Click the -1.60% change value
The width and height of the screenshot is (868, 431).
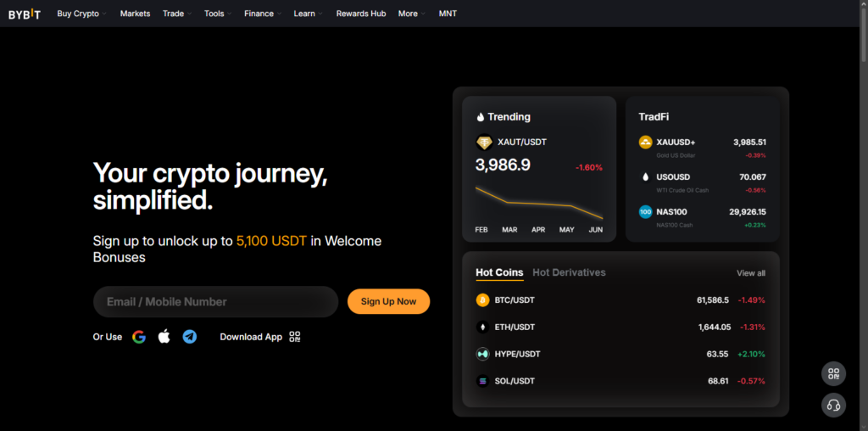[x=589, y=167]
